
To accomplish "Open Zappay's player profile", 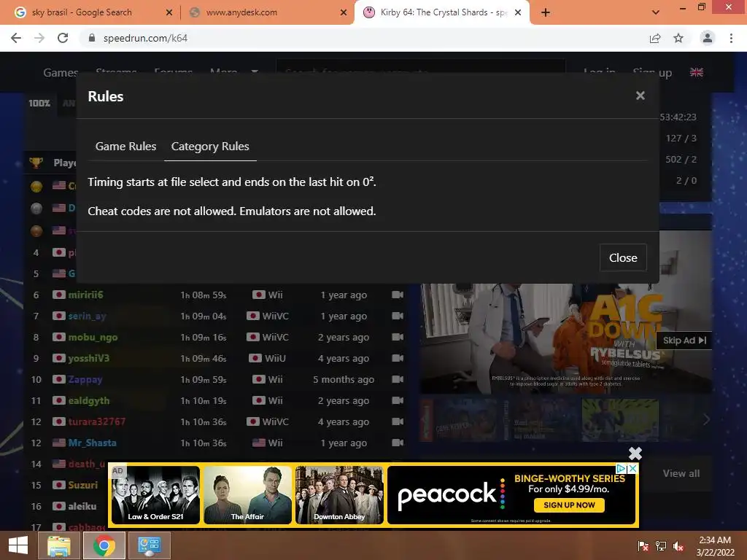I will point(85,379).
